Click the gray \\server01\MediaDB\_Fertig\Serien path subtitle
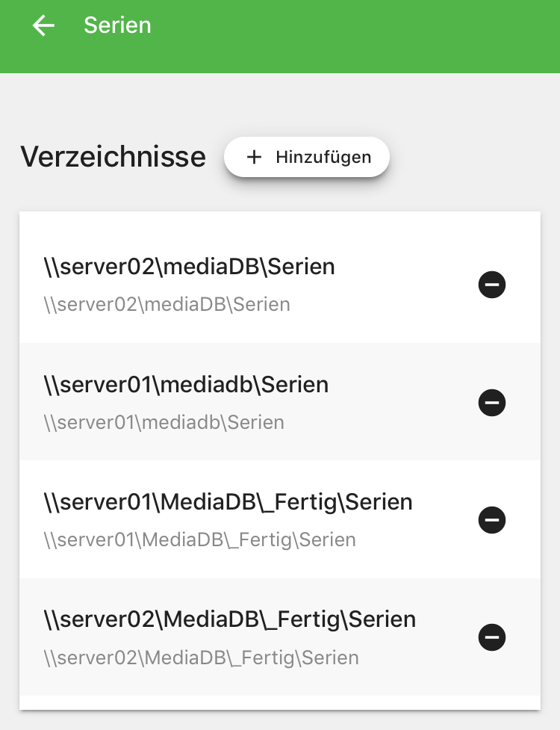This screenshot has width=560, height=730. (199, 540)
